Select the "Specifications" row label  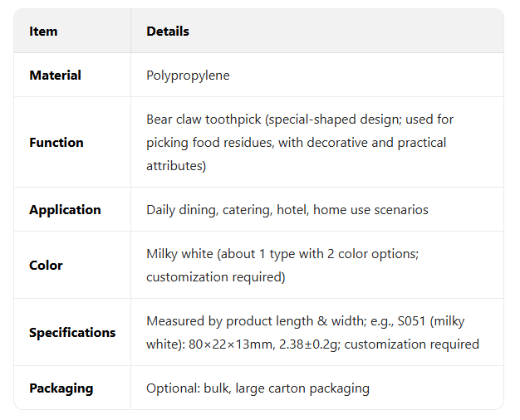pos(72,333)
